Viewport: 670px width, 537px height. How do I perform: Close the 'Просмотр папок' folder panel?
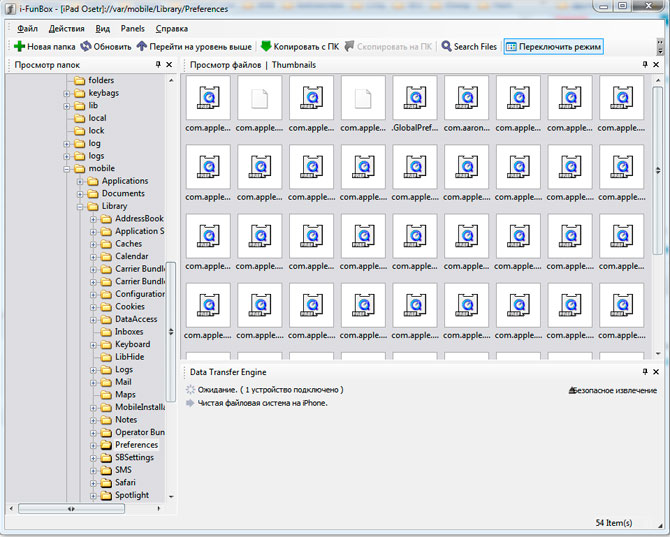point(171,65)
